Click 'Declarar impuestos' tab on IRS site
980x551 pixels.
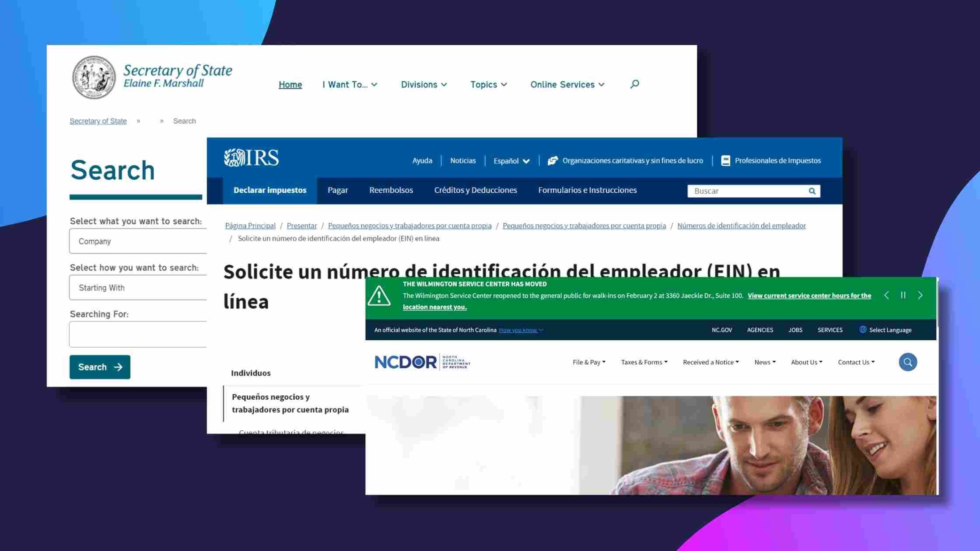coord(269,190)
